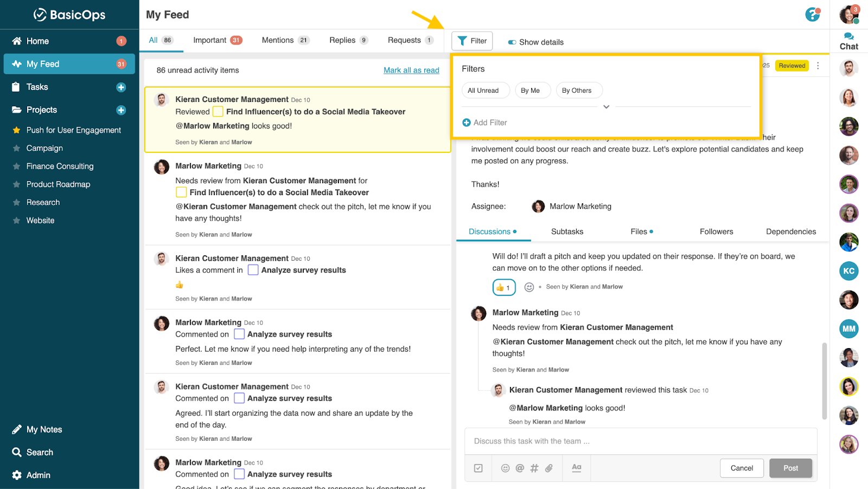The height and width of the screenshot is (489, 868).
Task: Check the Find Influencer(s) task checkbox in the highlighted item
Action: (218, 112)
